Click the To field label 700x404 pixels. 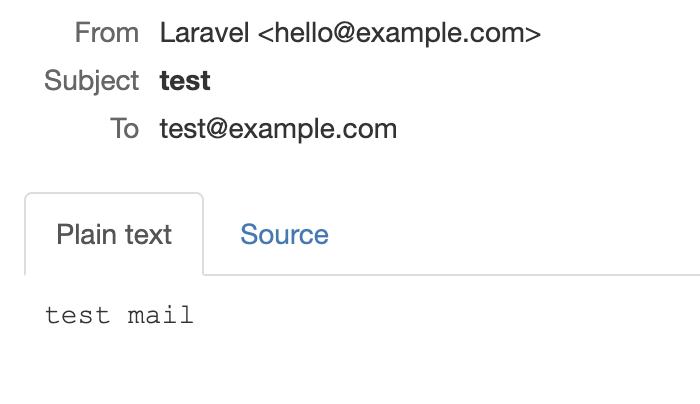pyautogui.click(x=123, y=129)
